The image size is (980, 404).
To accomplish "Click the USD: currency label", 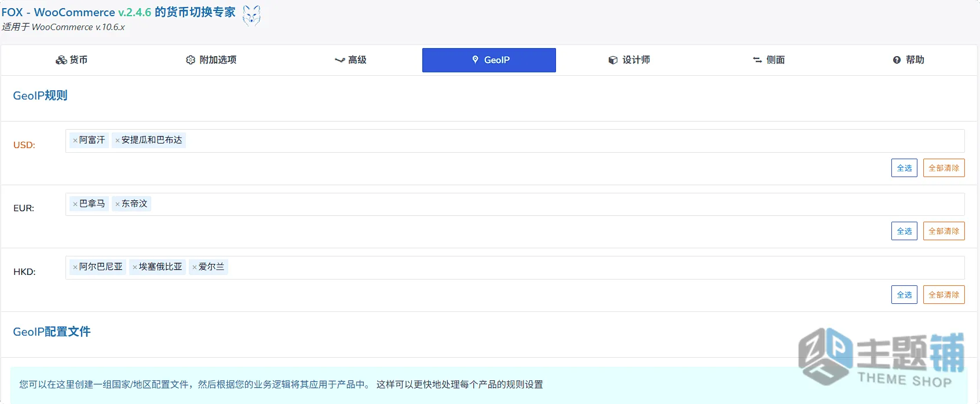I will tap(24, 145).
